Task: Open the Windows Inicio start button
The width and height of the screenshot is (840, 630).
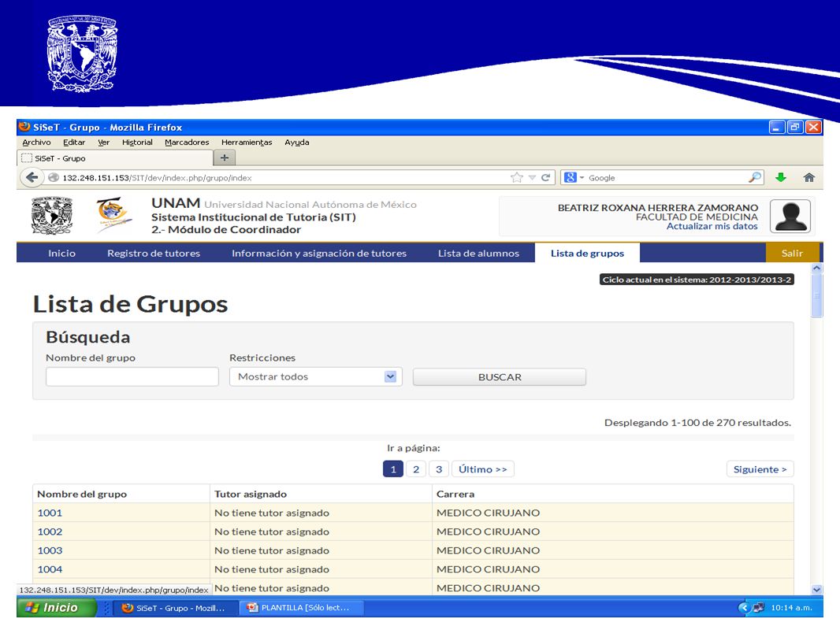Action: click(57, 607)
